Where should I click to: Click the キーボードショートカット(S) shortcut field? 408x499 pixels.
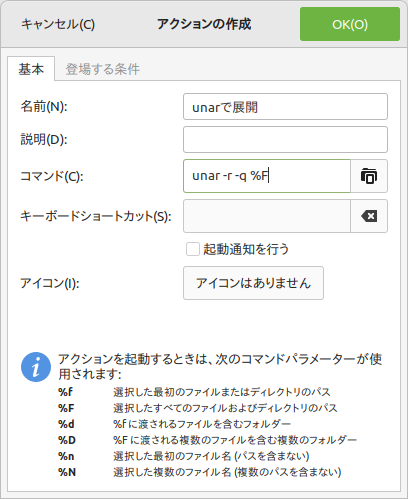(x=267, y=216)
